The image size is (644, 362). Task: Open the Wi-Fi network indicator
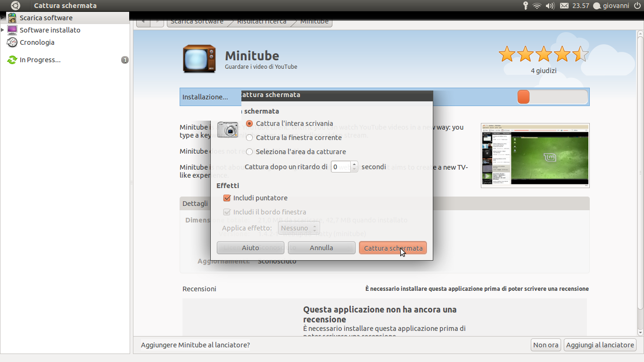point(537,6)
